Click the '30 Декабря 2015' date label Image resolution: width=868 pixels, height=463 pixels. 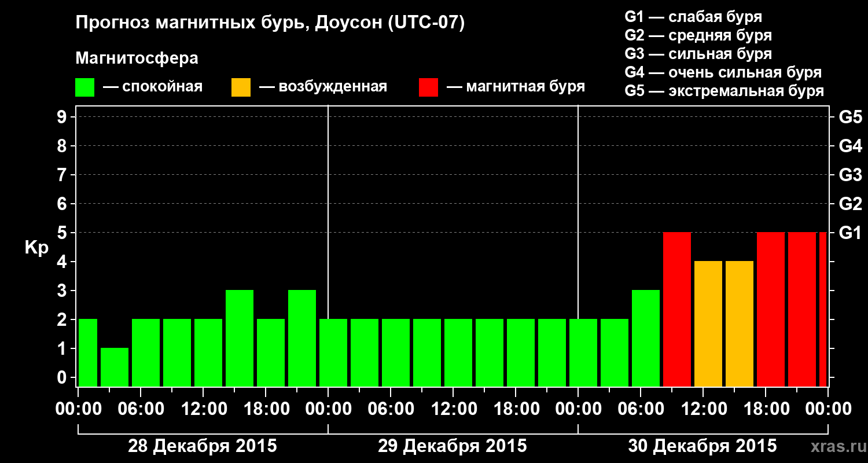pos(703,446)
